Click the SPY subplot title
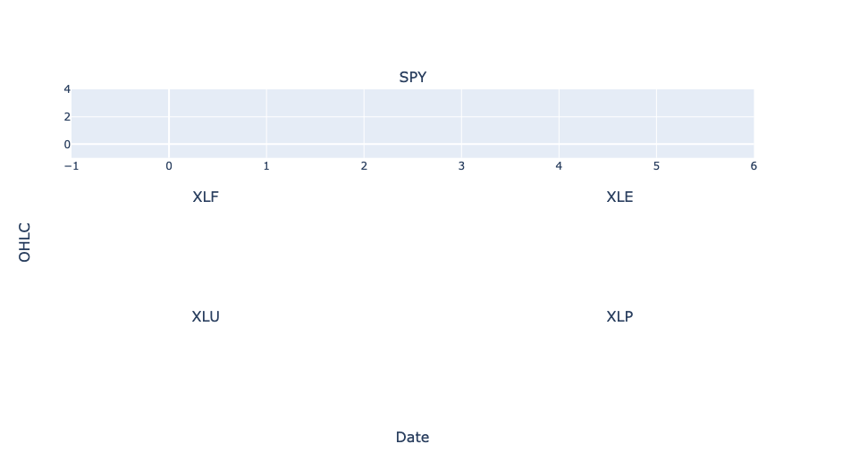Viewport: 868px width, 469px height. [x=412, y=78]
